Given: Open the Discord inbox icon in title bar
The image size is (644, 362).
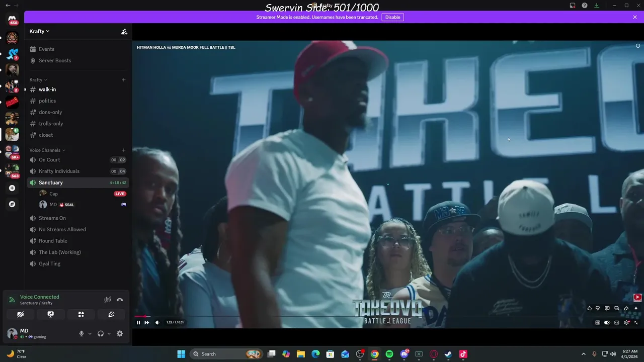Looking at the screenshot, I should [573, 6].
